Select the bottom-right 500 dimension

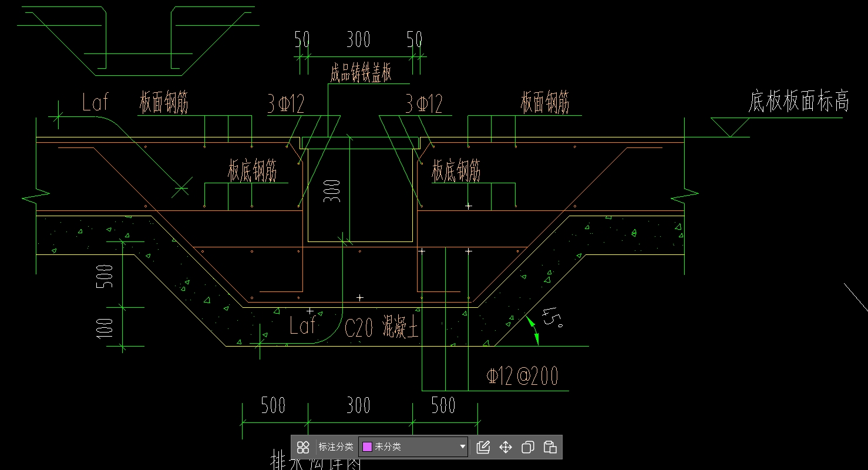click(x=443, y=405)
